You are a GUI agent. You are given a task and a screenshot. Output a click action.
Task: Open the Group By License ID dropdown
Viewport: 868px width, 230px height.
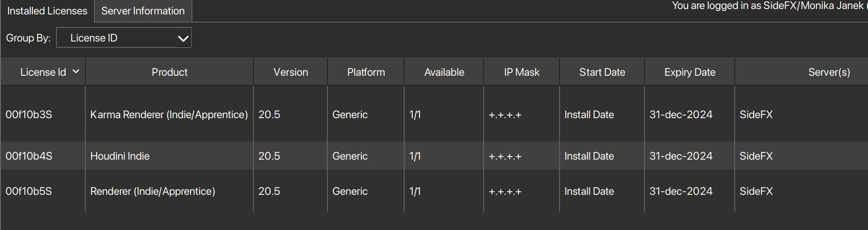pyautogui.click(x=124, y=38)
